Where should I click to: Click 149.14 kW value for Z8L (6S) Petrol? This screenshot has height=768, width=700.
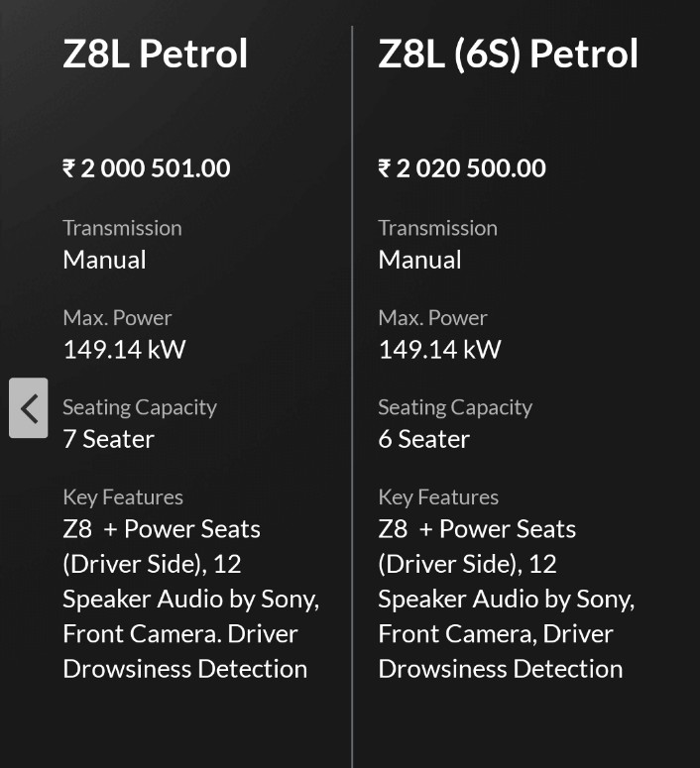tap(439, 350)
